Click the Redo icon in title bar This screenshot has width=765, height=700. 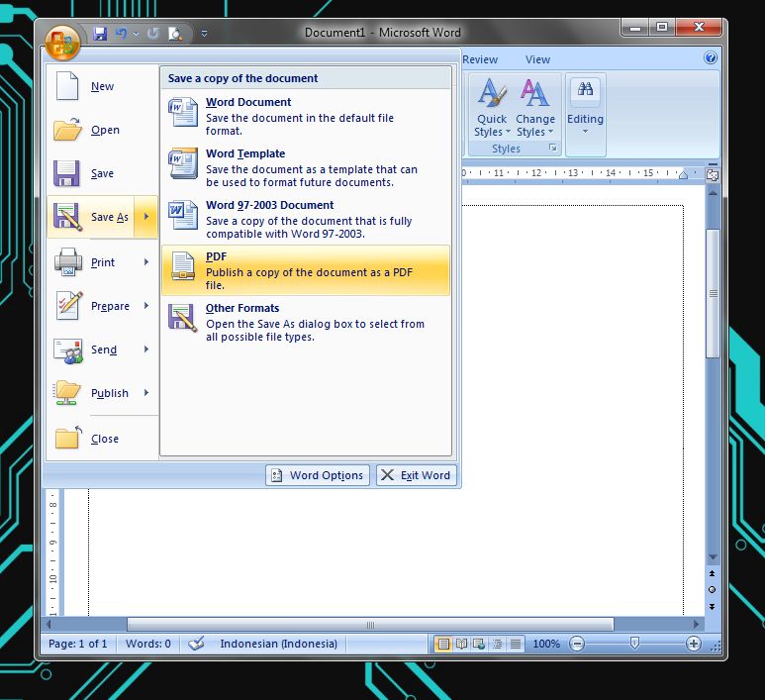(x=153, y=34)
